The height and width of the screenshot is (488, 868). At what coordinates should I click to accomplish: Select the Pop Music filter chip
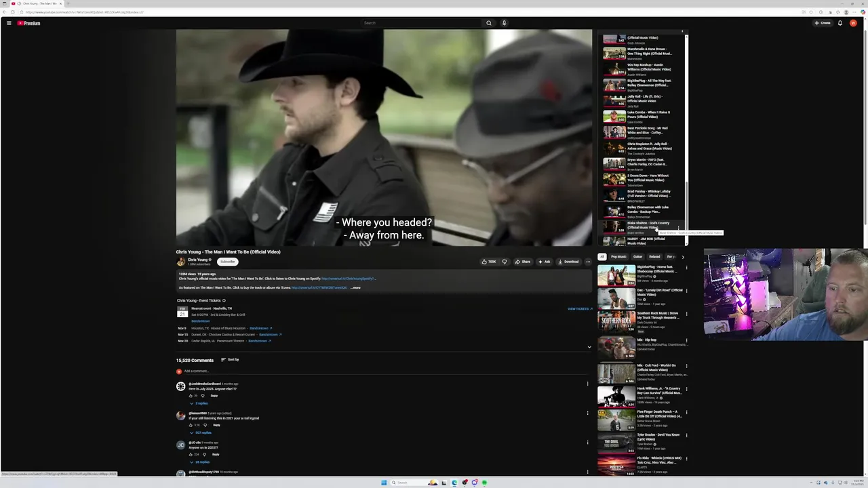click(x=618, y=257)
